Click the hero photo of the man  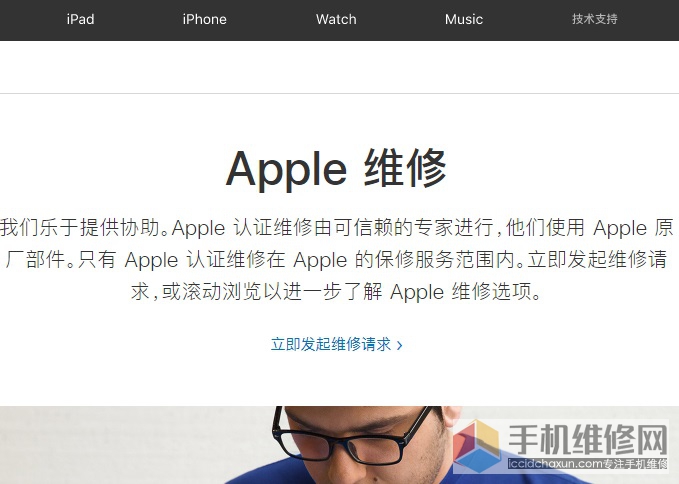pyautogui.click(x=340, y=445)
